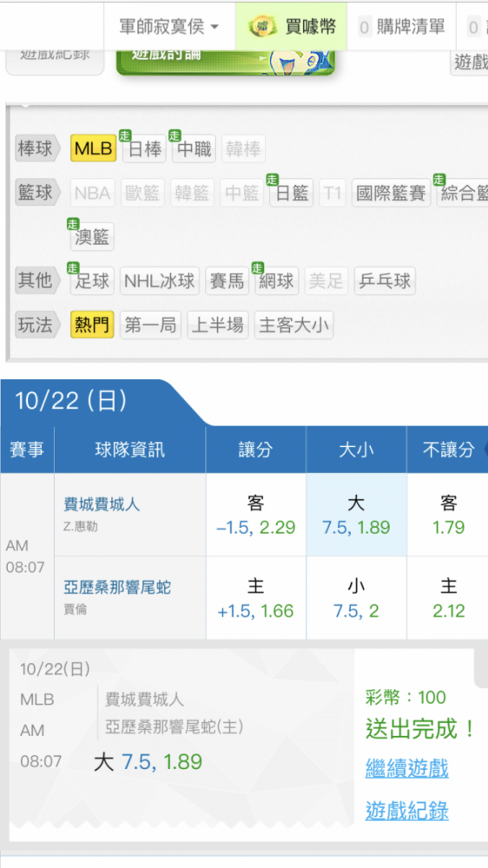This screenshot has height=868, width=488.
Task: Switch to 熱門 play type
Action: coord(92,325)
